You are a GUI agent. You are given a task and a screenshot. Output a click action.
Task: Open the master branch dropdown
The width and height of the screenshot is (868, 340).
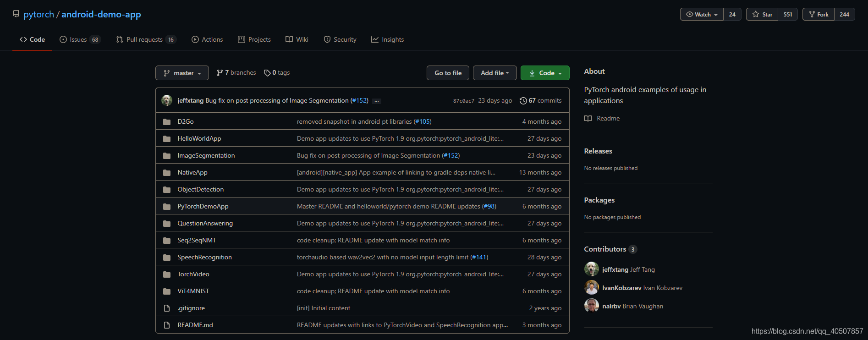tap(182, 73)
